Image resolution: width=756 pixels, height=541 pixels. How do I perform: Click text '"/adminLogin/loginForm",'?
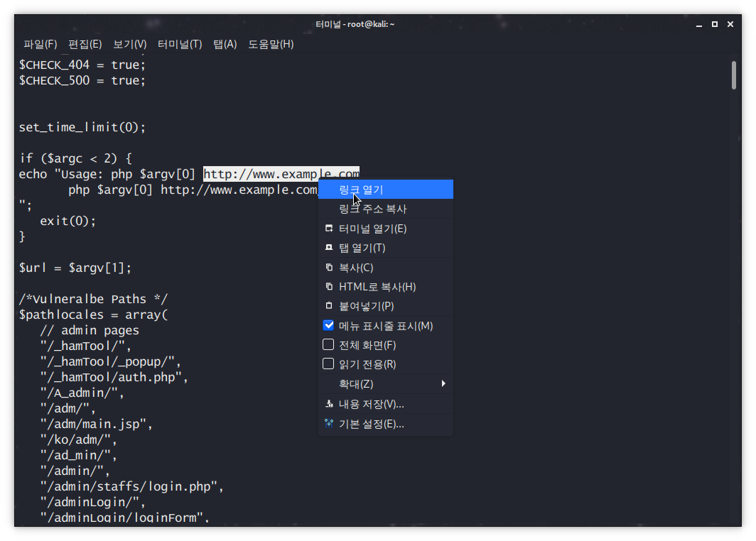coord(124,518)
